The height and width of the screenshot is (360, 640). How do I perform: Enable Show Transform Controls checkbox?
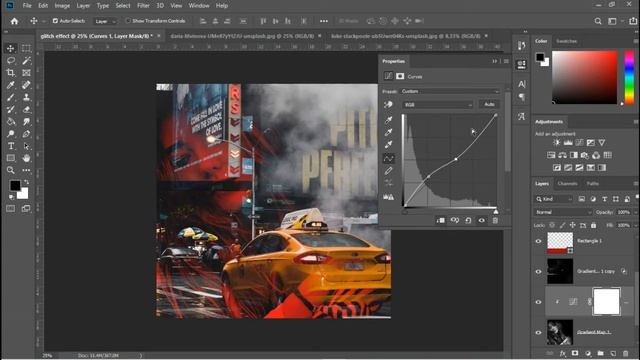[x=128, y=21]
